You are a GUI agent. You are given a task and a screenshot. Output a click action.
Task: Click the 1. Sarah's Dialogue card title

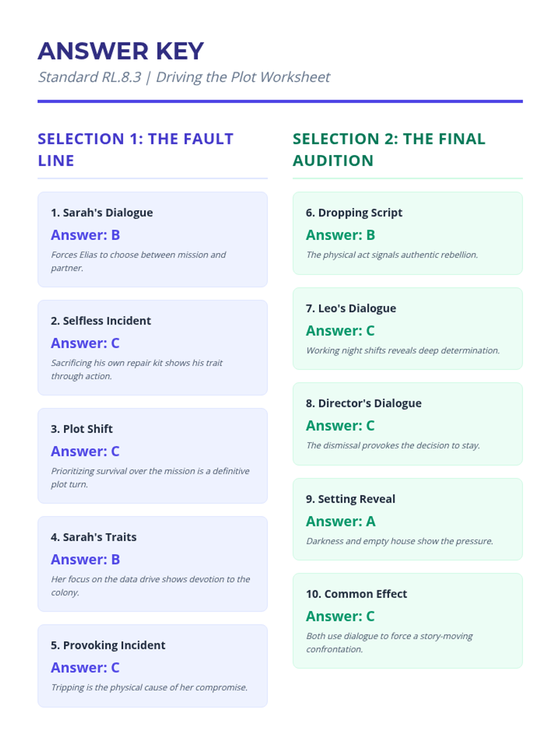coord(102,212)
